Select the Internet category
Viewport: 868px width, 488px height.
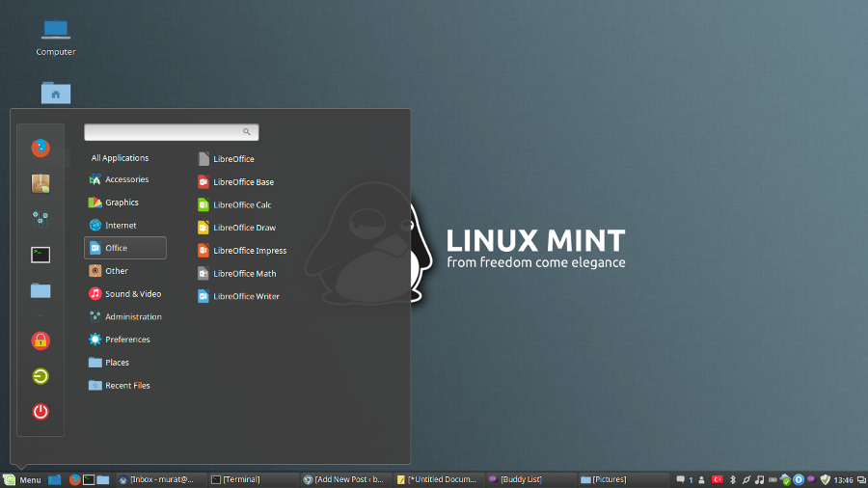click(125, 225)
